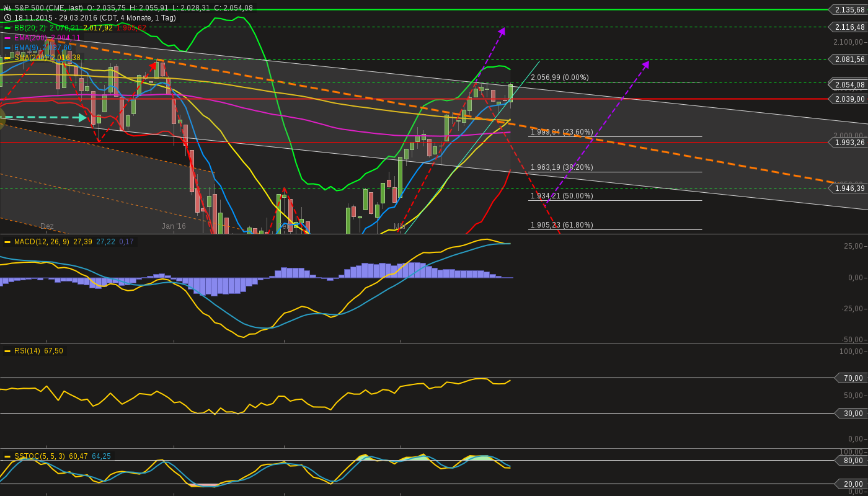The height and width of the screenshot is (496, 868).
Task: Click the 2.081,56 price level tag
Action: (x=848, y=60)
